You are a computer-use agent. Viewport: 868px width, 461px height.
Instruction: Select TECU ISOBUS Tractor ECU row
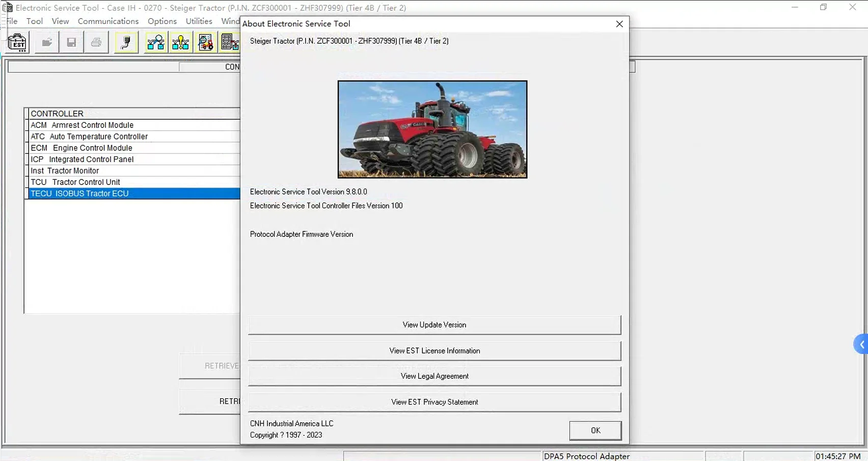click(134, 194)
